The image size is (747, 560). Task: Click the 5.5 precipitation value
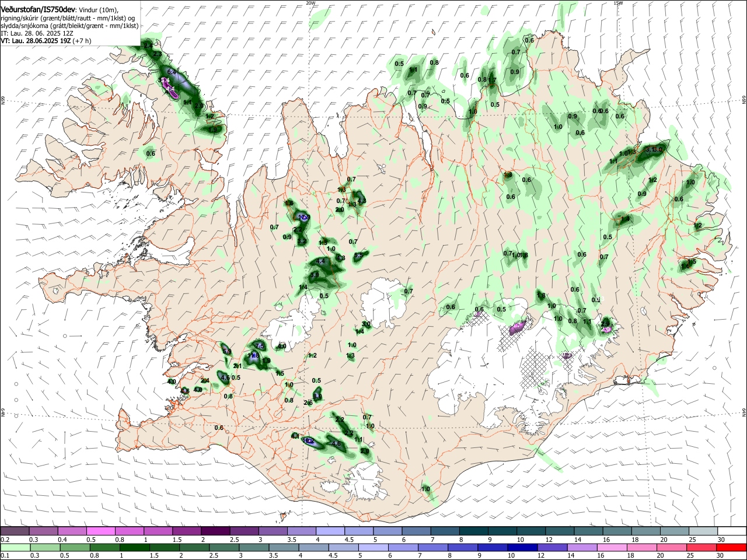[358, 255]
